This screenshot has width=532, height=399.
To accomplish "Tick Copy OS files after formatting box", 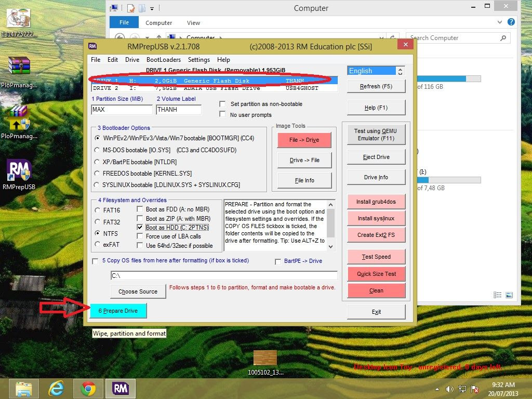I will click(x=96, y=261).
